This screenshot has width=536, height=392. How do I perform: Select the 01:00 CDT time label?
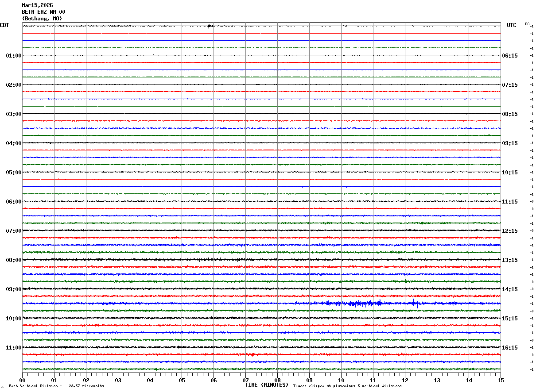point(14,55)
